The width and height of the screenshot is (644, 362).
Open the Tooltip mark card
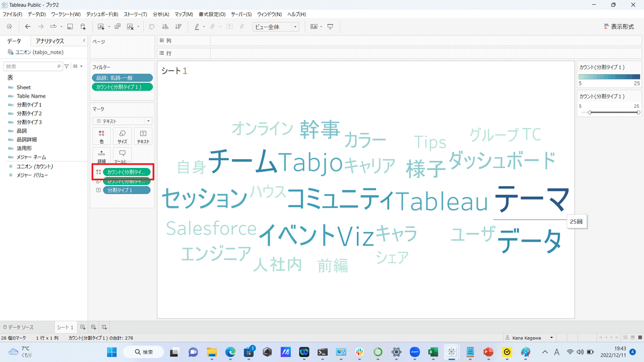(x=122, y=156)
